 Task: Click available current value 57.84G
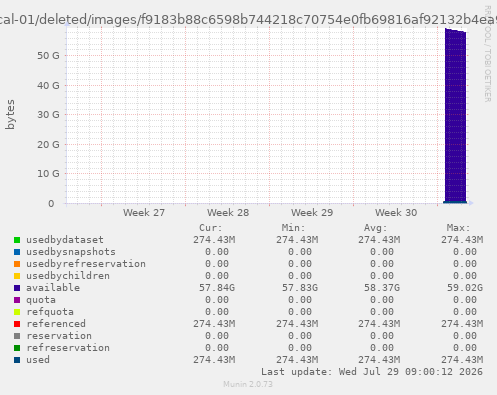coord(217,288)
